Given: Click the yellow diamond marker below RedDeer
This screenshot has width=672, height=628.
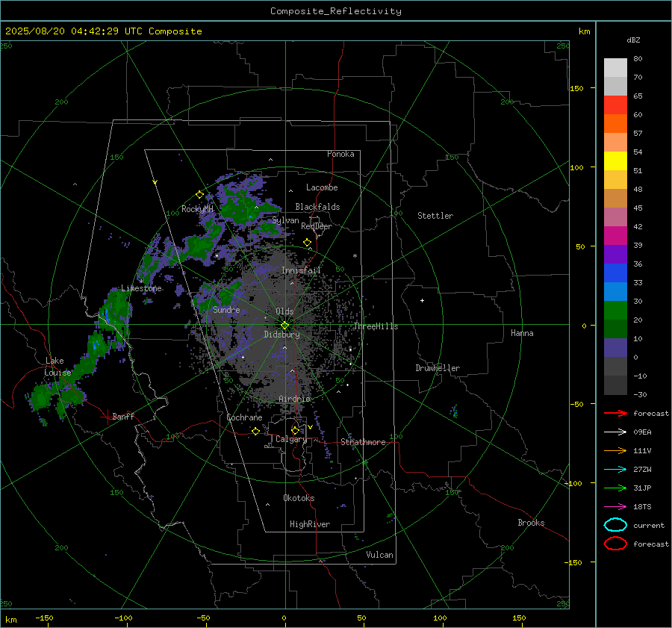Looking at the screenshot, I should point(307,243).
